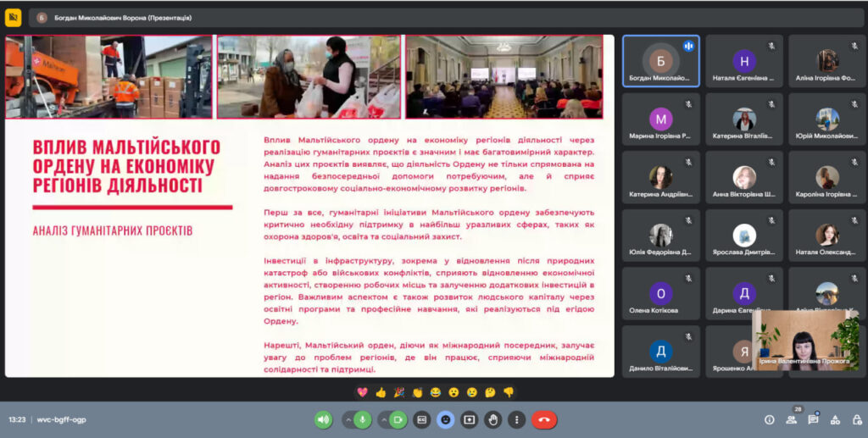The image size is (868, 438).
Task: Select Богдан Миколайович participant tile
Action: [x=660, y=61]
